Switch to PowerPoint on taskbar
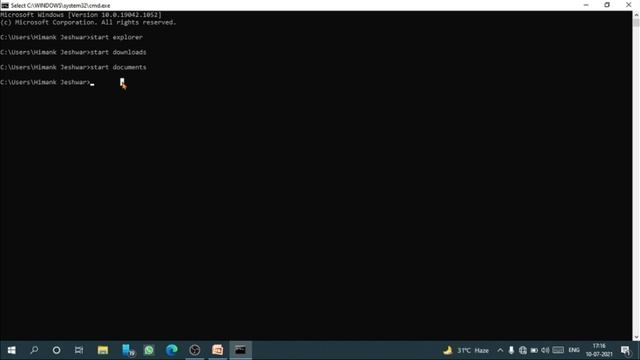The image size is (640, 360). (218, 350)
